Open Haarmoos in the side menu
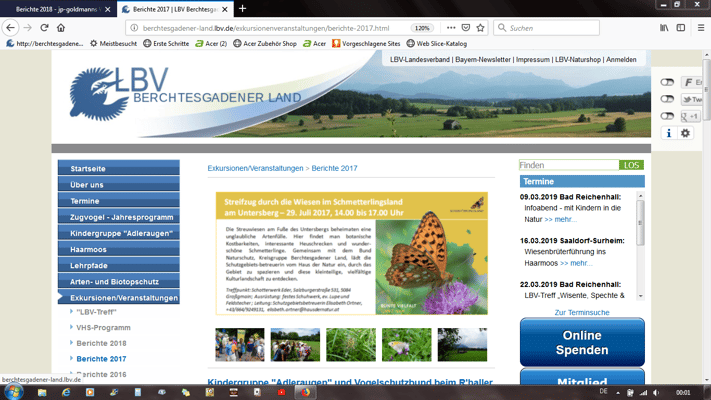The image size is (711, 400). [119, 249]
